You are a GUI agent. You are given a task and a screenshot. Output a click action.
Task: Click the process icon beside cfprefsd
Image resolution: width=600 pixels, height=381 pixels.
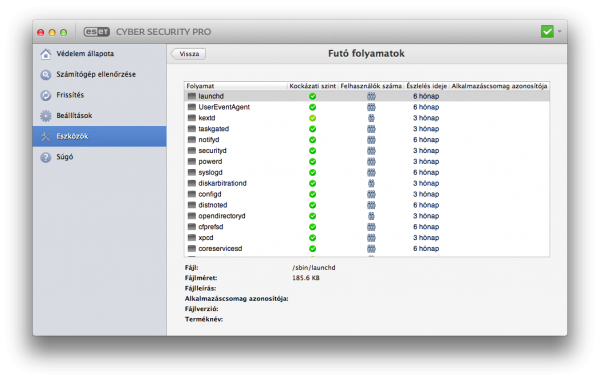[192, 227]
